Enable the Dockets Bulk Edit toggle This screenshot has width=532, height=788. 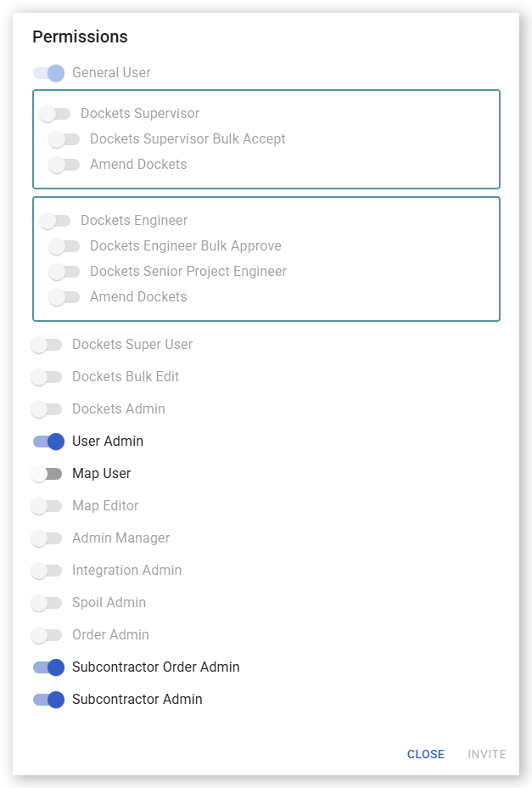click(x=48, y=377)
